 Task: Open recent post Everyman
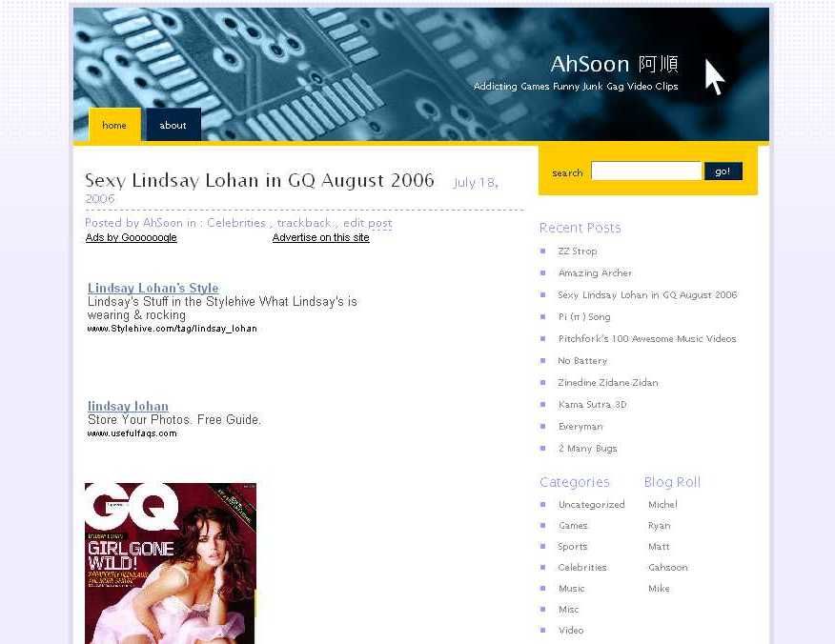[x=580, y=427]
